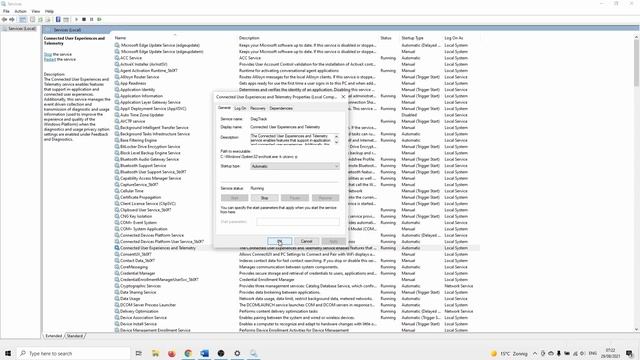Image resolution: width=640 pixels, height=360 pixels.
Task: Switch to the General tab
Action: (224, 108)
